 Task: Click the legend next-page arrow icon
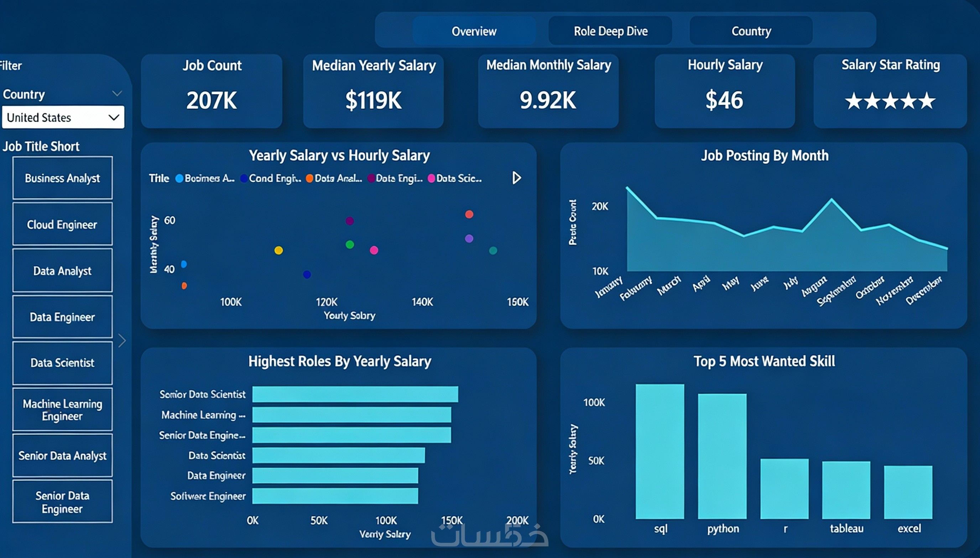516,178
